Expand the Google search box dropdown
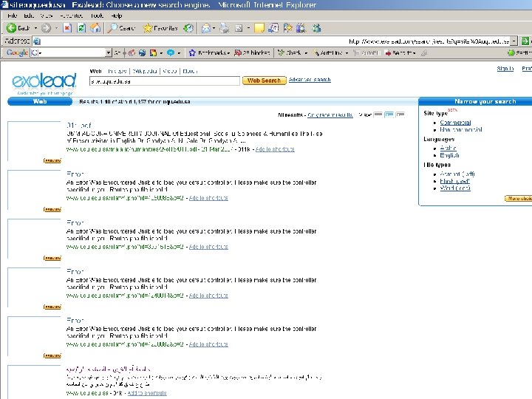The image size is (532, 399). click(108, 52)
